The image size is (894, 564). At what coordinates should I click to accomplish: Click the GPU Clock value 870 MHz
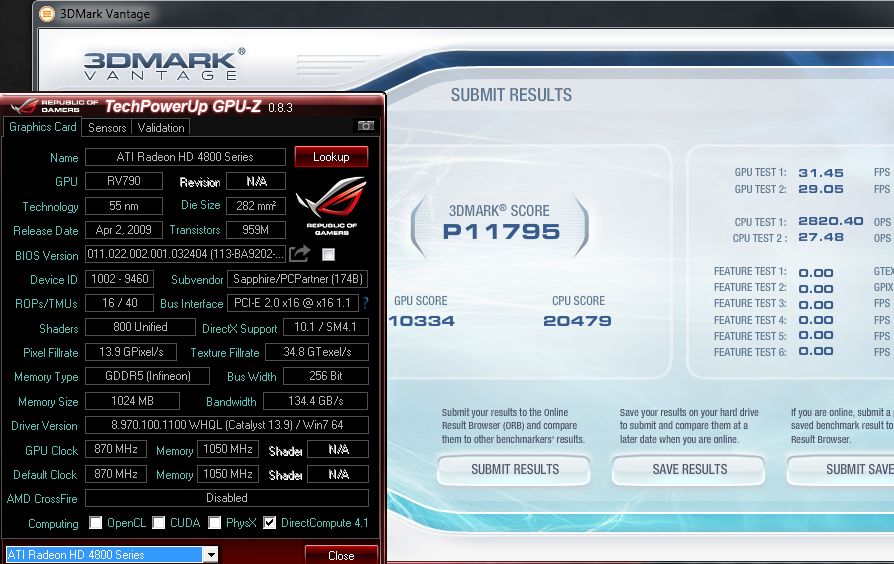tap(116, 449)
